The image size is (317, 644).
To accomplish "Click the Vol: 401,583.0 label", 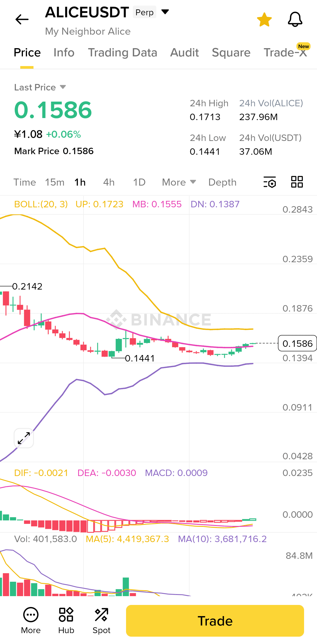I will click(46, 539).
